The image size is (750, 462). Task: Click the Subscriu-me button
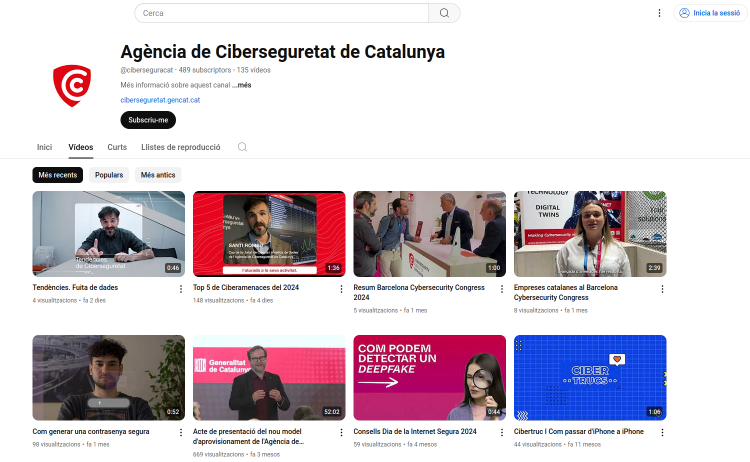148,120
